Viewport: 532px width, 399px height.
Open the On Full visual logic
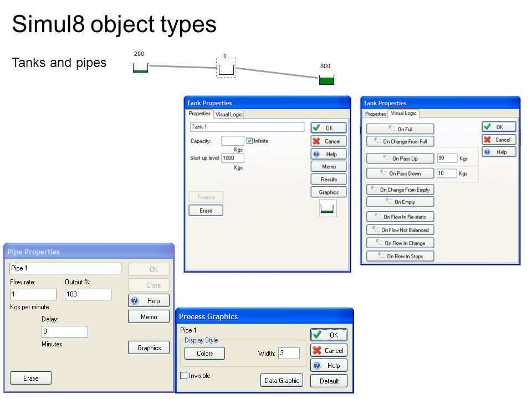pyautogui.click(x=400, y=129)
